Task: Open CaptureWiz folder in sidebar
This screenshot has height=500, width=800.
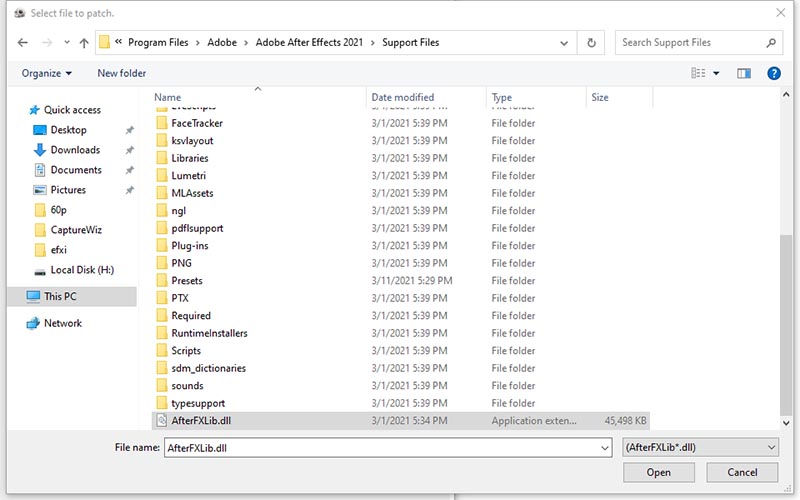Action: (x=76, y=230)
